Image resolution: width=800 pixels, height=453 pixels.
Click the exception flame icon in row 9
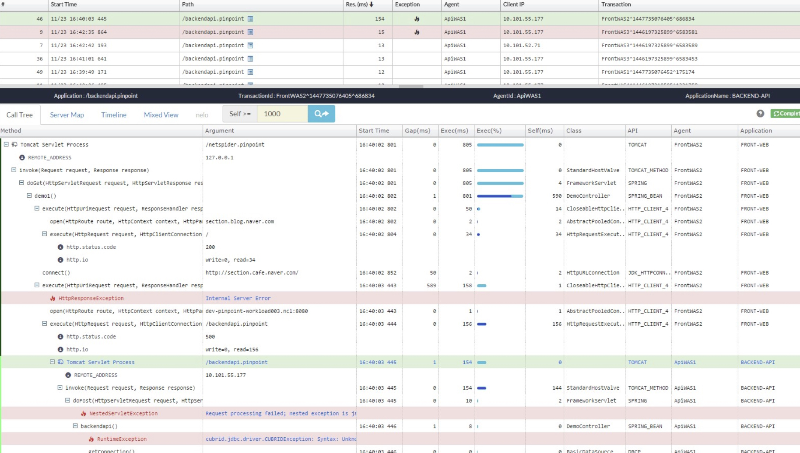[x=417, y=32]
